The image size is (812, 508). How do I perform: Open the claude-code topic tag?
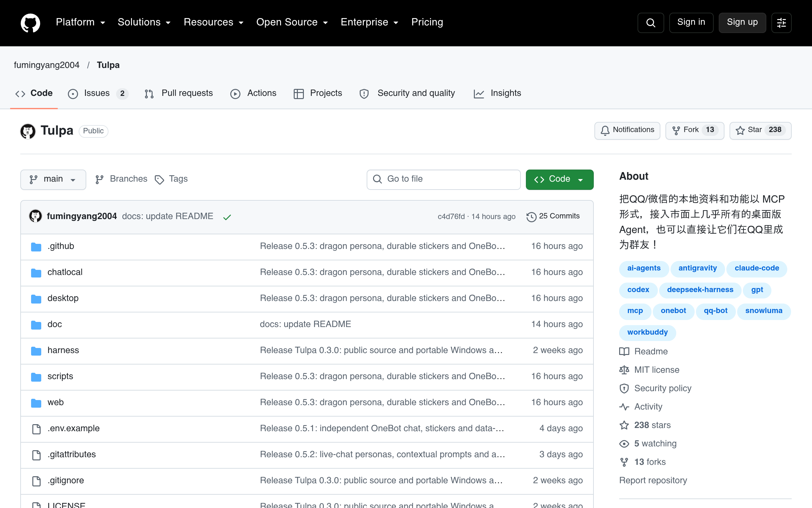(x=756, y=269)
